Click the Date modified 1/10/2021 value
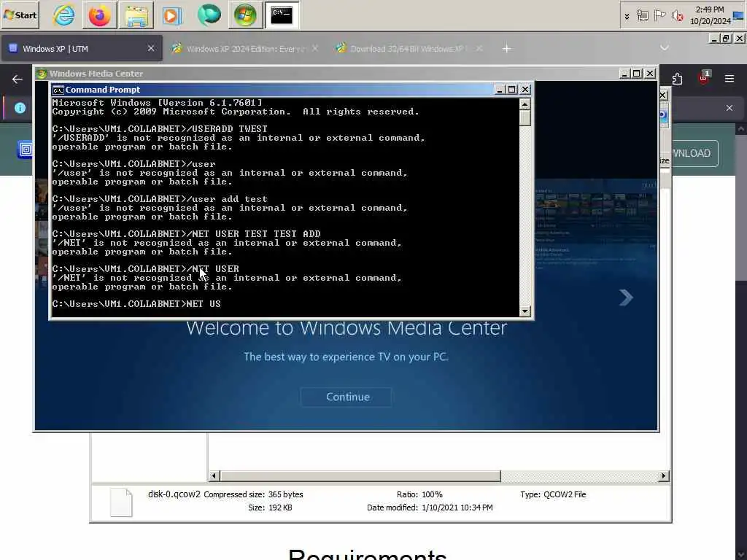 457,507
